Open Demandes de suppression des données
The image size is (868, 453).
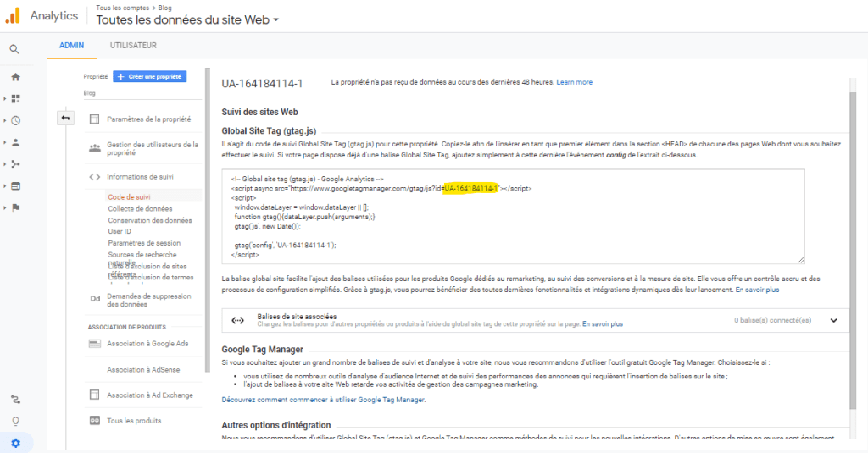tap(149, 300)
